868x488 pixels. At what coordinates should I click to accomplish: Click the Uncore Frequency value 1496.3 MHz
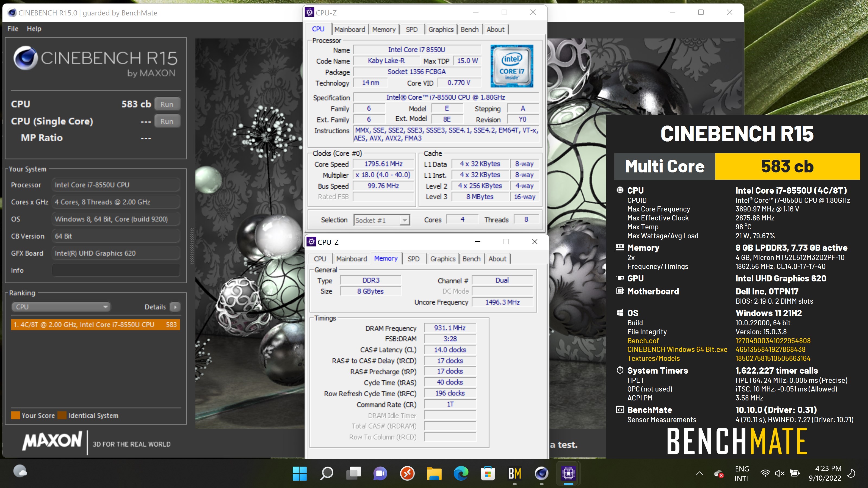[x=502, y=303]
